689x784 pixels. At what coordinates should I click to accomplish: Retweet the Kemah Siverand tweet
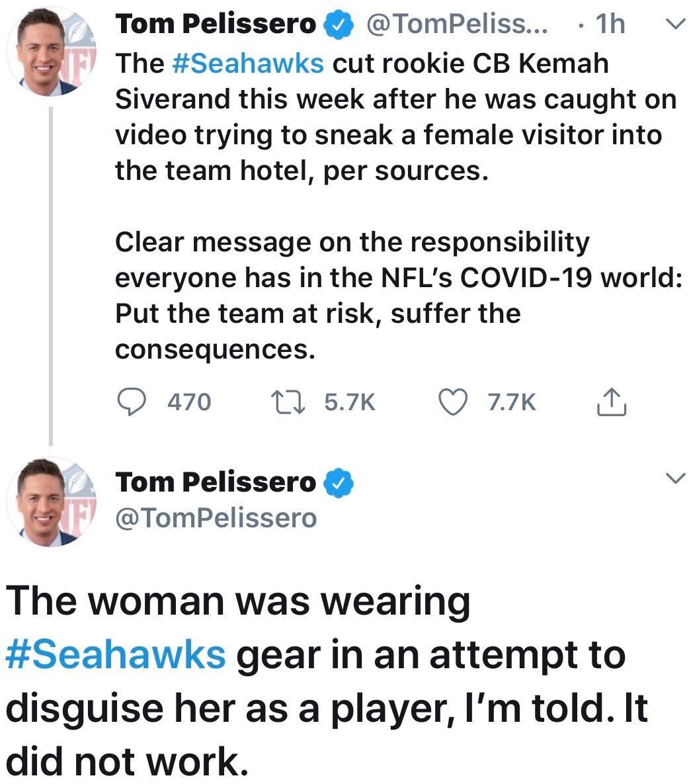pos(286,401)
